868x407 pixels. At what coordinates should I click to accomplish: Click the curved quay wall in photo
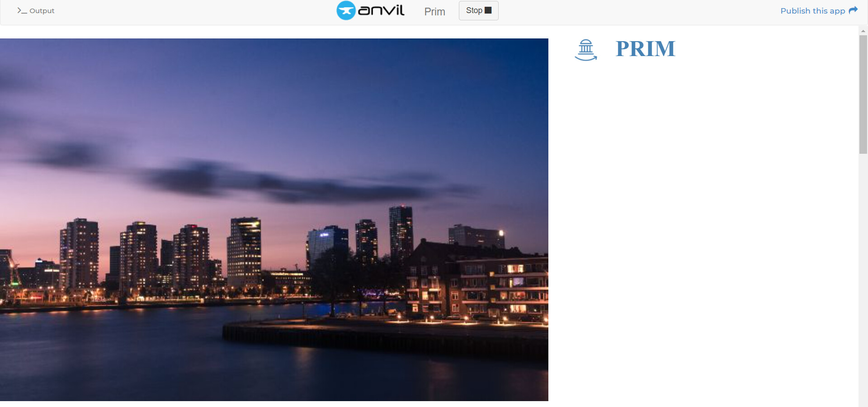point(384,338)
